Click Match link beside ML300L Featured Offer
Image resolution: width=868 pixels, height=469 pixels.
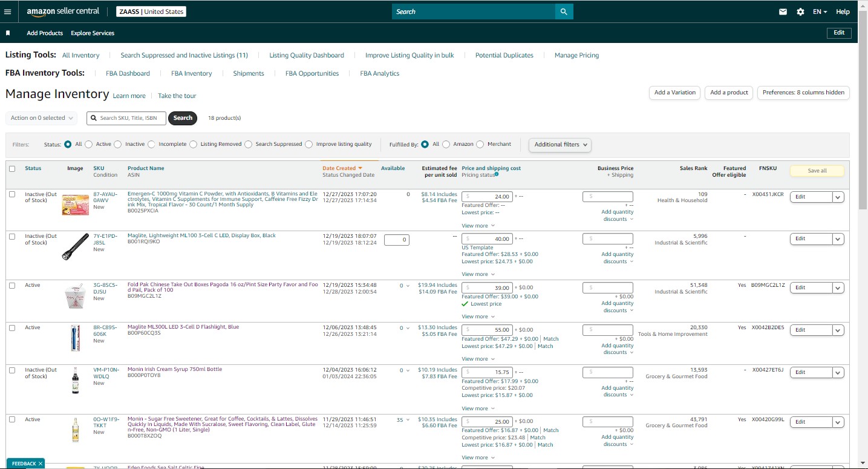click(x=550, y=339)
